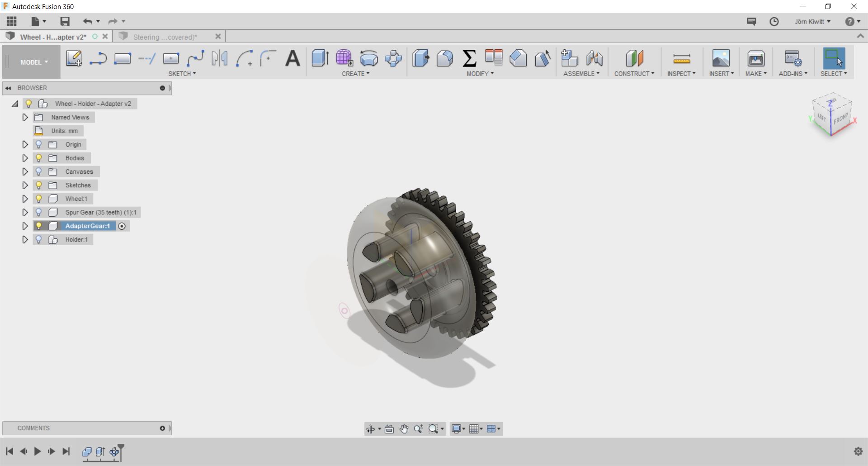Open Change Parameters sigma tool

(470, 58)
